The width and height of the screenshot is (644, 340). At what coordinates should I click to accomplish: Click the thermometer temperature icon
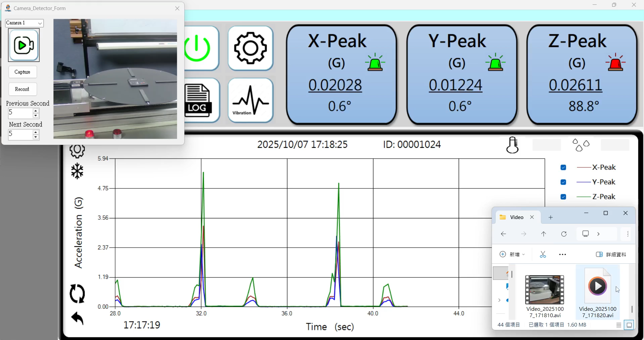[512, 145]
